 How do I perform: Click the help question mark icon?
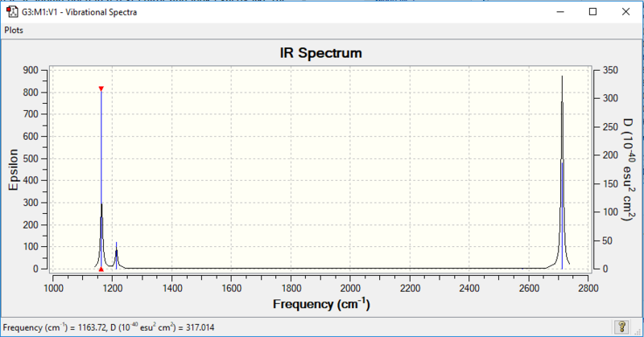coord(621,327)
